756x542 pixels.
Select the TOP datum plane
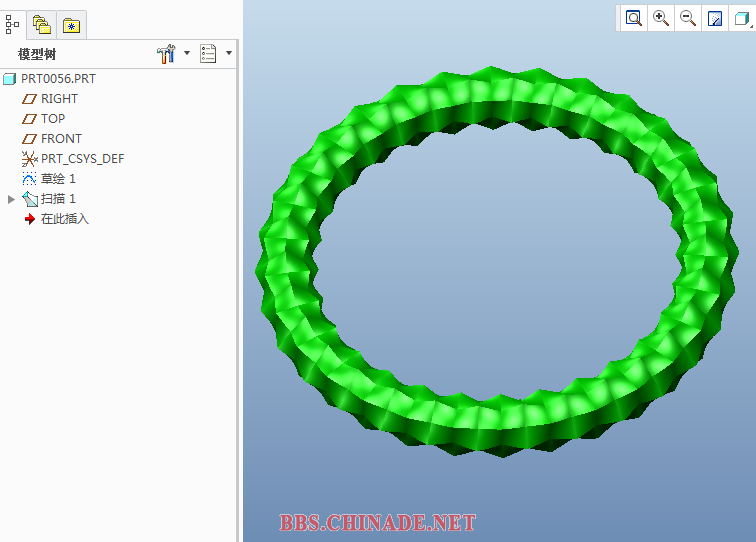(53, 119)
